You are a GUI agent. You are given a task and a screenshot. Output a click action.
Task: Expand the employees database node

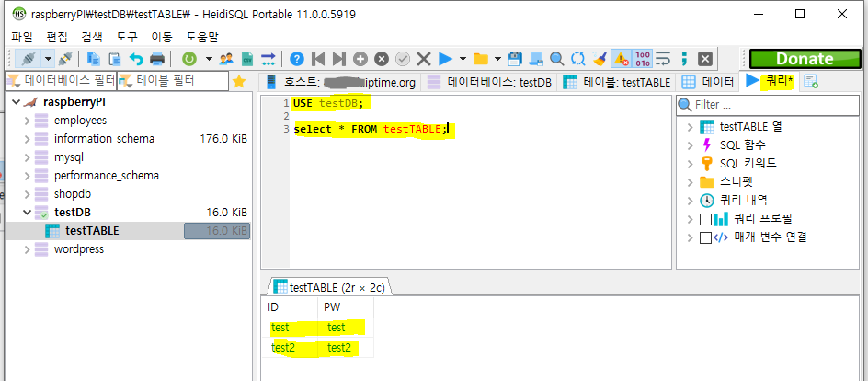pyautogui.click(x=27, y=121)
